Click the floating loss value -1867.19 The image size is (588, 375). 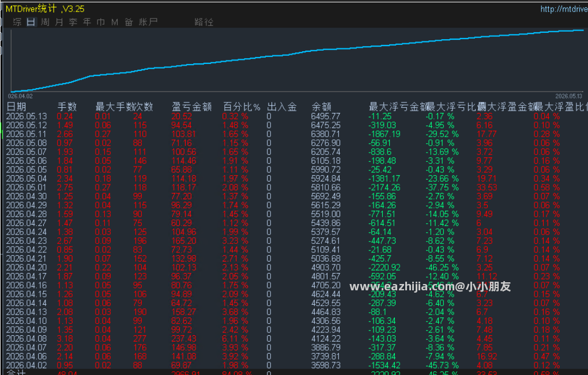[x=385, y=134]
